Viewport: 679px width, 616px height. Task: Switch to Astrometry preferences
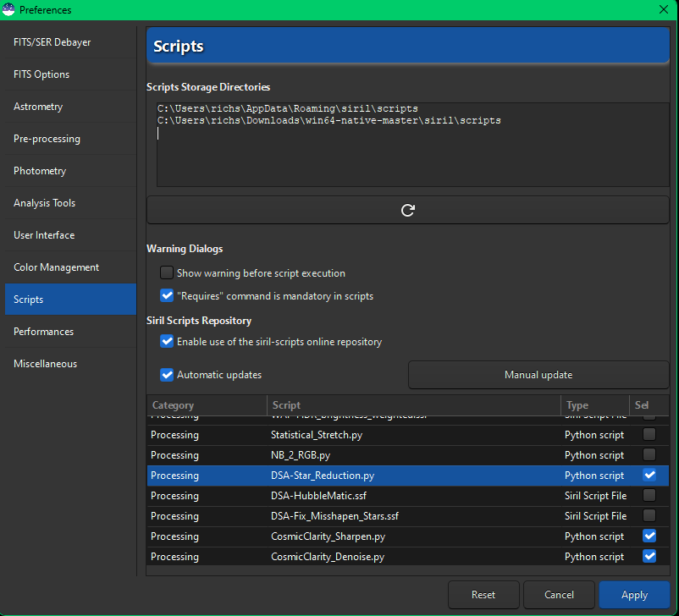coord(70,107)
